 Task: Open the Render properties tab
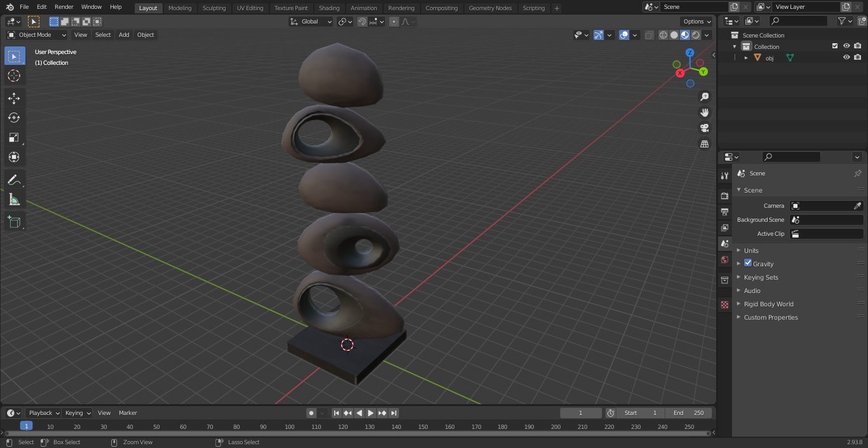coord(724,196)
